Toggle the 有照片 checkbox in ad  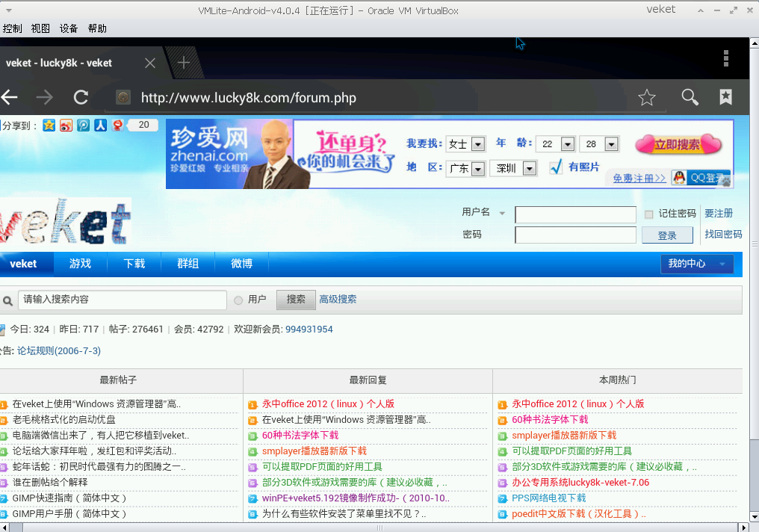556,167
